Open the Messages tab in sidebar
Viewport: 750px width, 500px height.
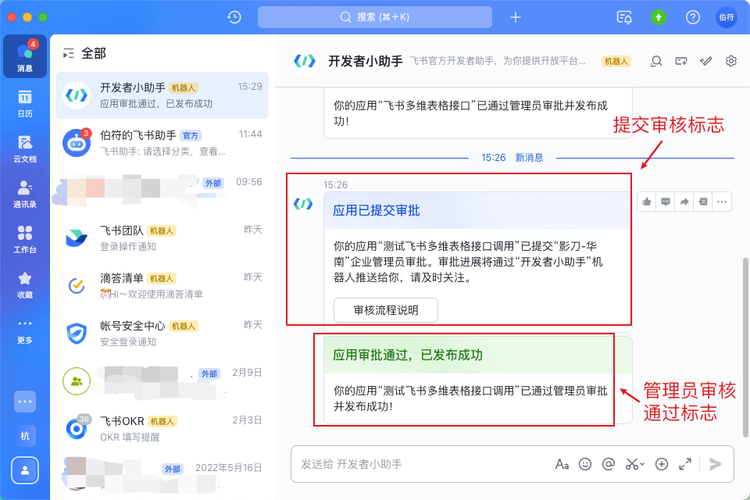(x=25, y=56)
